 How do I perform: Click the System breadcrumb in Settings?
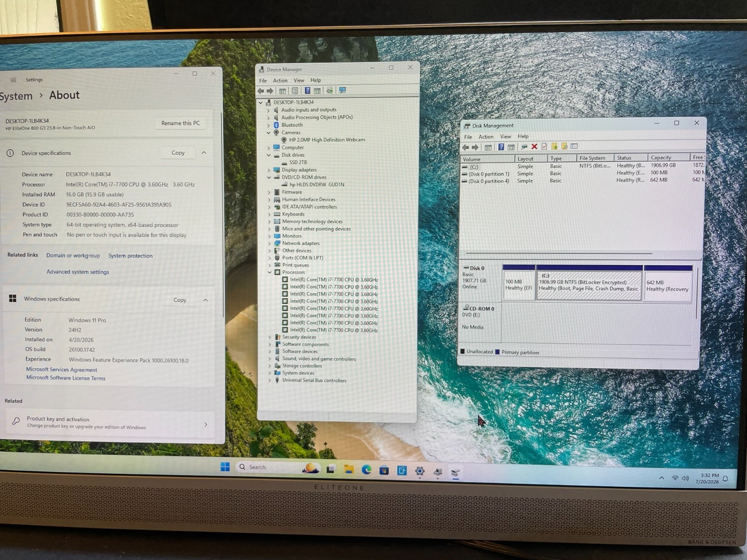pos(16,97)
